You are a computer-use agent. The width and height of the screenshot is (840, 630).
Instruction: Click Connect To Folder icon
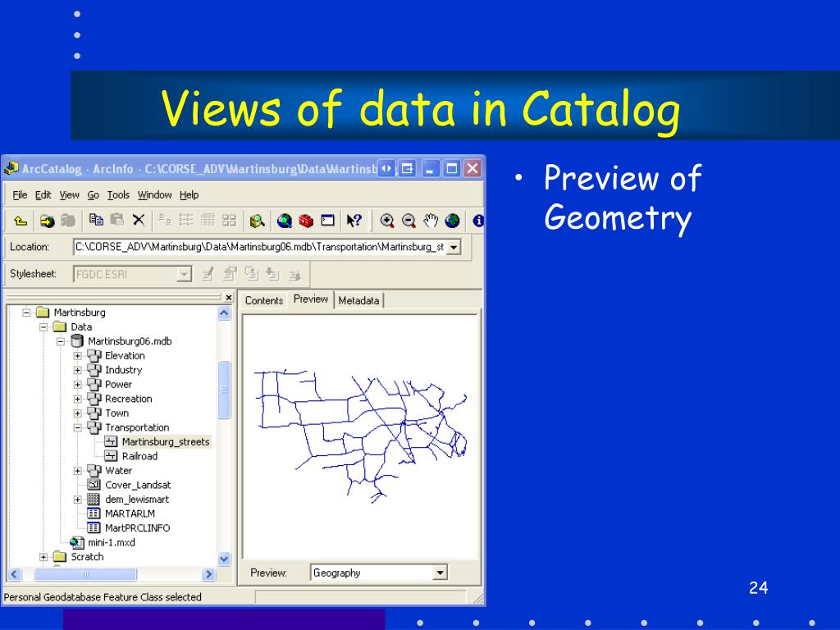(47, 220)
